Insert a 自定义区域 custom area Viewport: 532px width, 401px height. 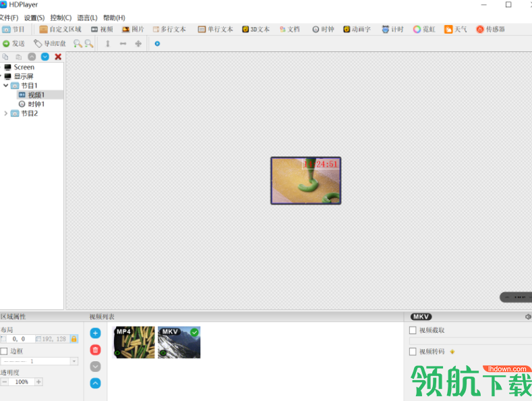(61, 29)
